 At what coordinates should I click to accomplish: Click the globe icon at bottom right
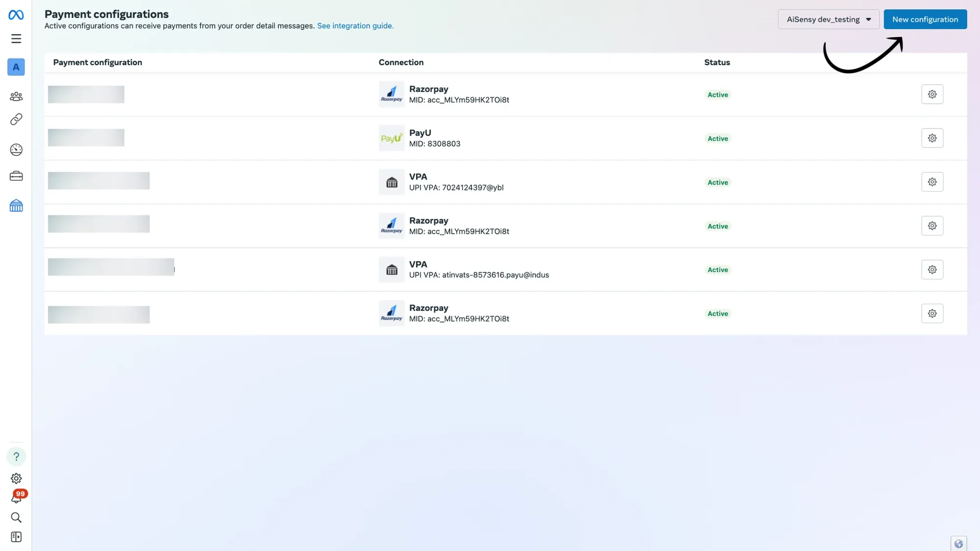click(958, 543)
